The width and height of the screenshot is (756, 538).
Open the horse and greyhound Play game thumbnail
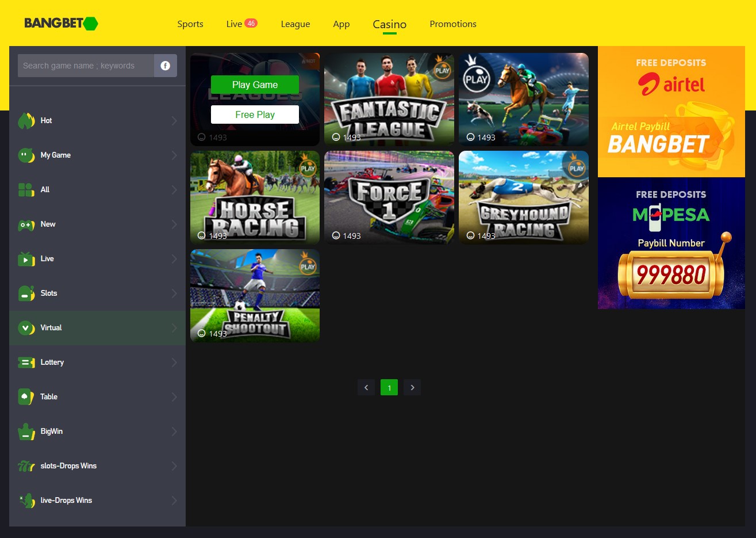524,100
